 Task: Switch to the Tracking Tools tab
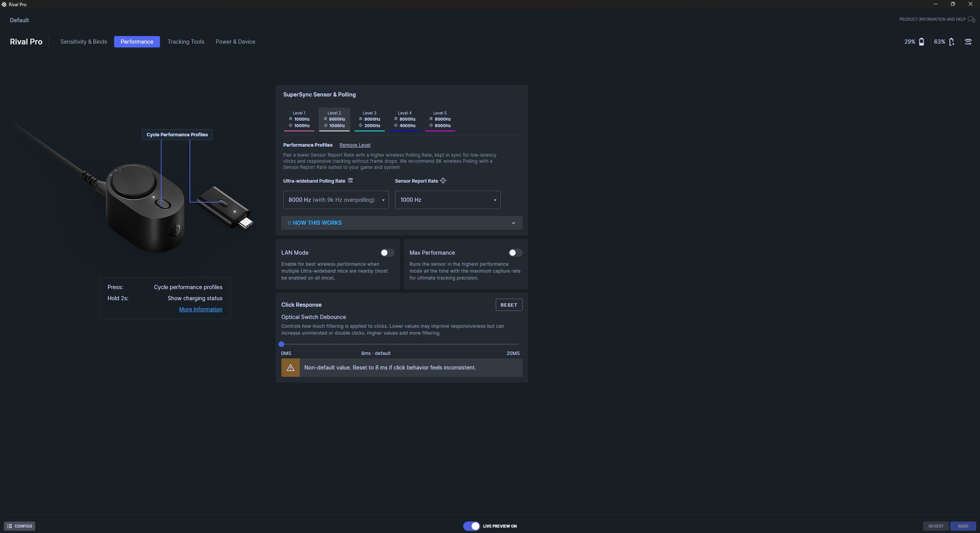(186, 42)
